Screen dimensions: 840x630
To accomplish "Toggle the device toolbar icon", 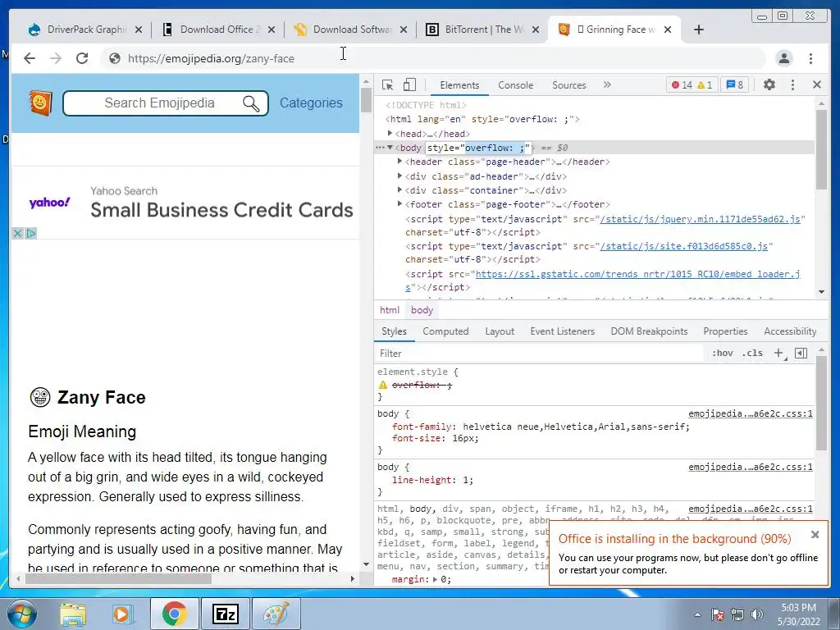I will pos(409,84).
